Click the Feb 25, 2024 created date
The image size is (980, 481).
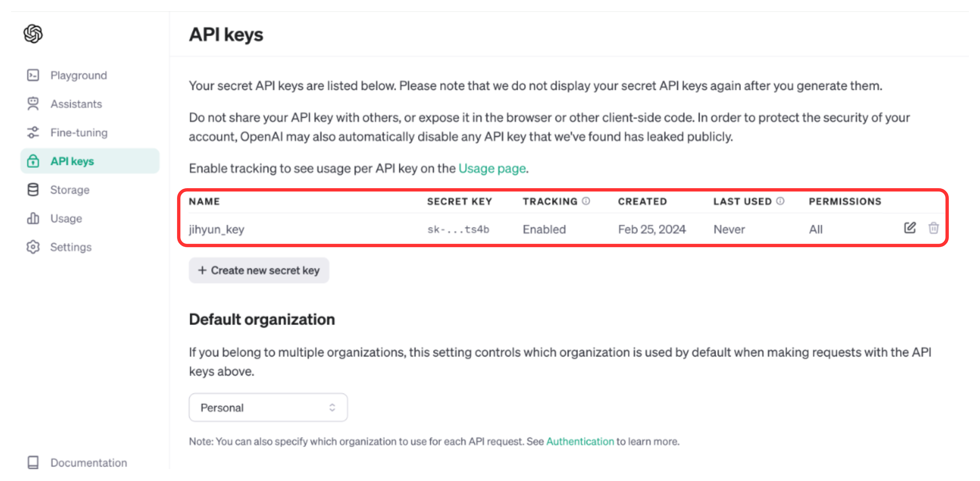point(652,229)
